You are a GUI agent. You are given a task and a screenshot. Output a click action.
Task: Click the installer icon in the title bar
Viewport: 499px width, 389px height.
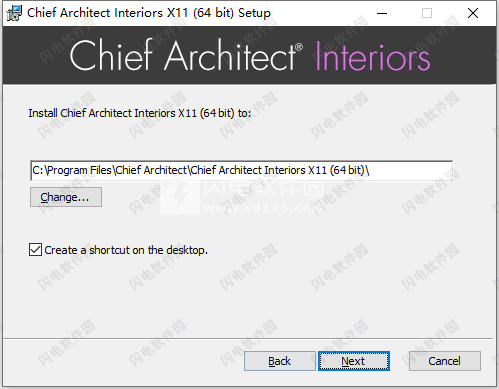click(14, 13)
